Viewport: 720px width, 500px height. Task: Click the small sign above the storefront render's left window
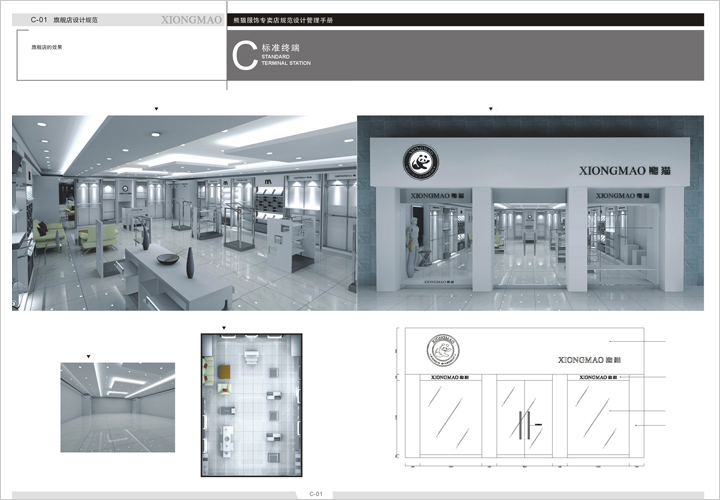[x=438, y=196]
